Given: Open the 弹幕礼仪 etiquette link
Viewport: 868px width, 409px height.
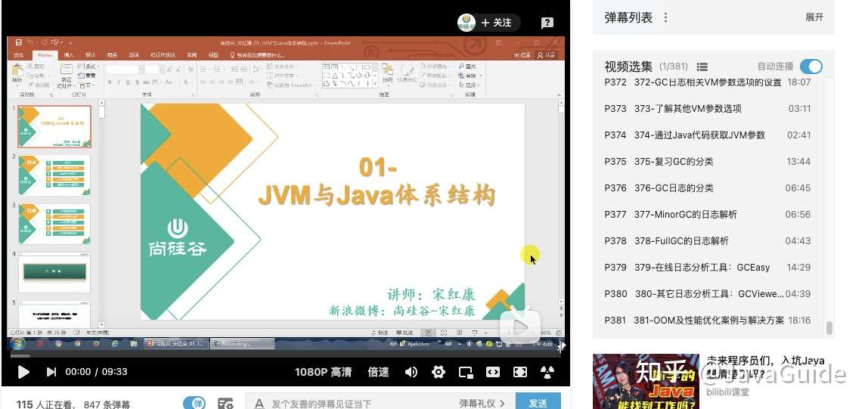Looking at the screenshot, I should tap(482, 404).
